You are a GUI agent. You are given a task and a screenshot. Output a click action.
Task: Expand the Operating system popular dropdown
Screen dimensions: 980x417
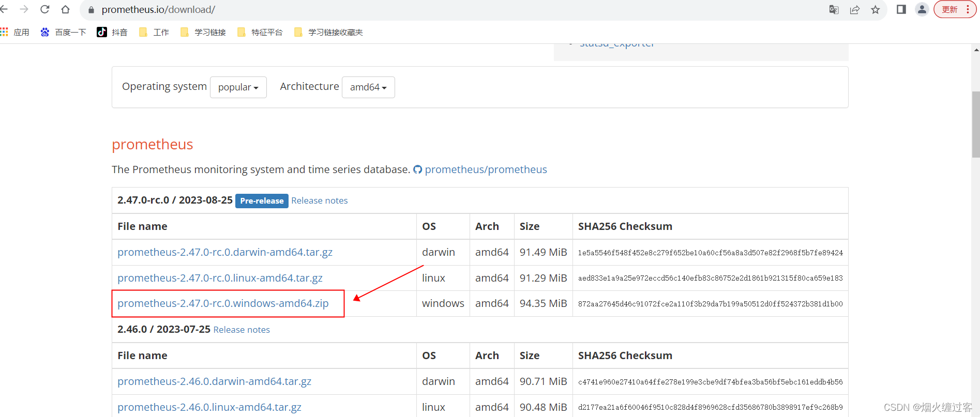pos(238,87)
